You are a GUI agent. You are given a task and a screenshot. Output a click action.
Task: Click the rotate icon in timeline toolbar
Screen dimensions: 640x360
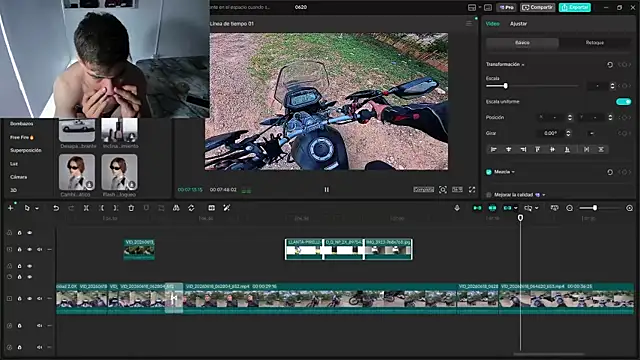191,208
